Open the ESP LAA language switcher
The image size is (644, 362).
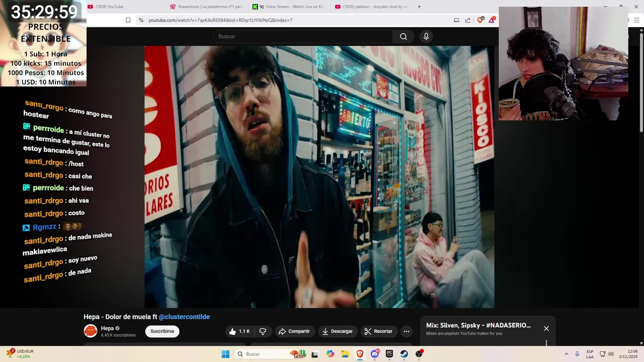tap(590, 354)
